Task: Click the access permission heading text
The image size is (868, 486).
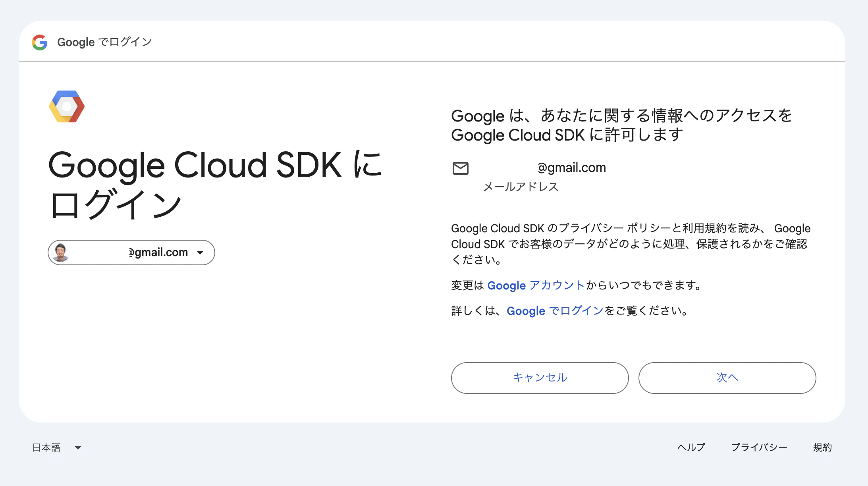Action: 621,125
